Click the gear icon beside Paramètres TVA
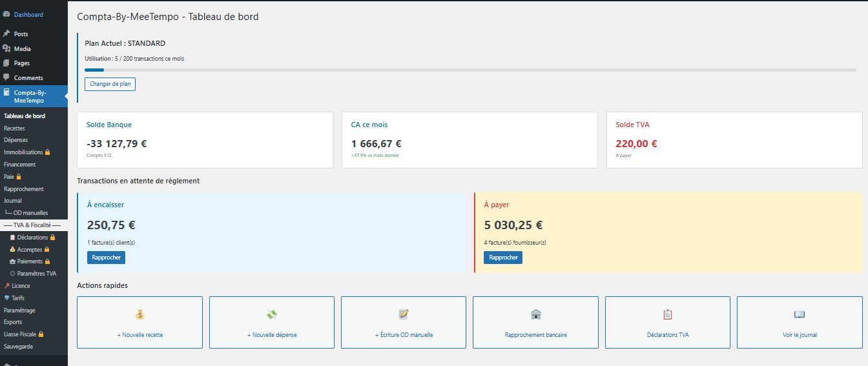Viewport: 868px width, 366px height. click(x=12, y=274)
